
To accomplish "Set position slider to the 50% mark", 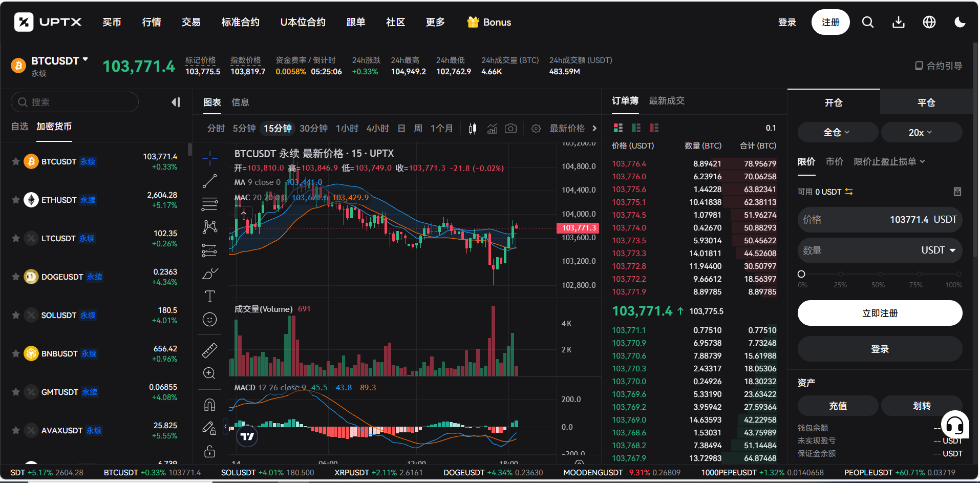I will 880,274.
